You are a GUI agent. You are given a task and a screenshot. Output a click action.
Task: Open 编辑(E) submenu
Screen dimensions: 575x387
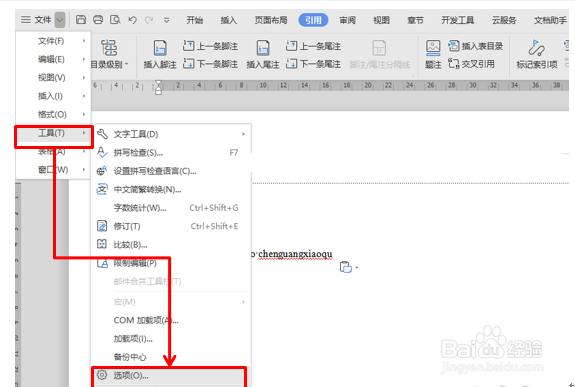pos(53,59)
